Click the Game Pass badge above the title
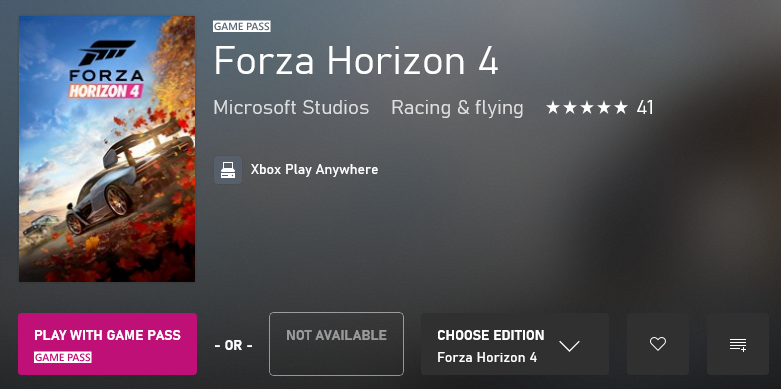 pyautogui.click(x=242, y=26)
